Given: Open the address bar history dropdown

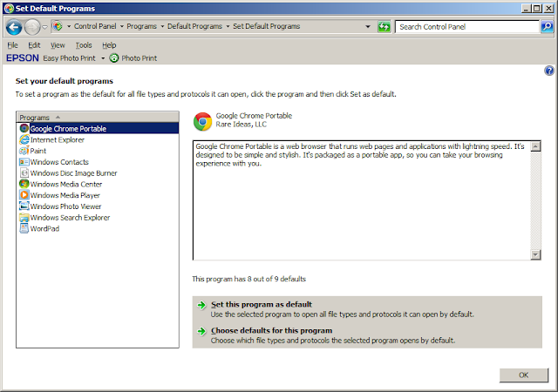Looking at the screenshot, I should pos(368,27).
